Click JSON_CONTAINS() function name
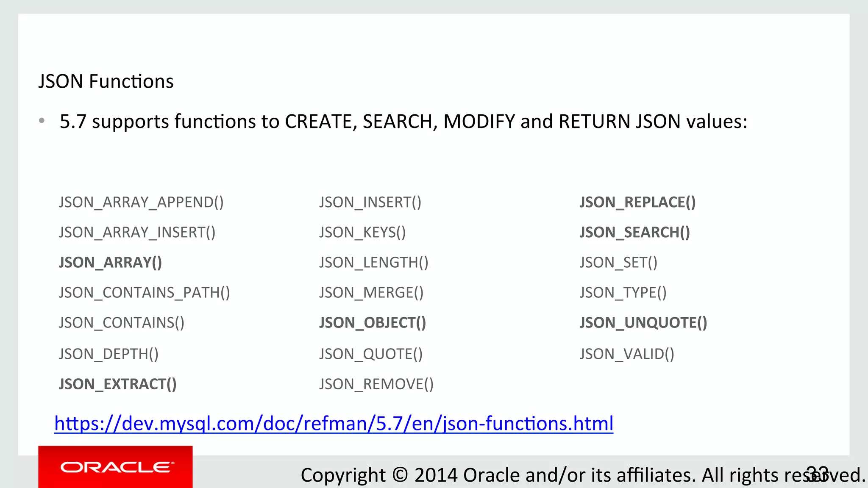868x488 pixels. tap(122, 323)
